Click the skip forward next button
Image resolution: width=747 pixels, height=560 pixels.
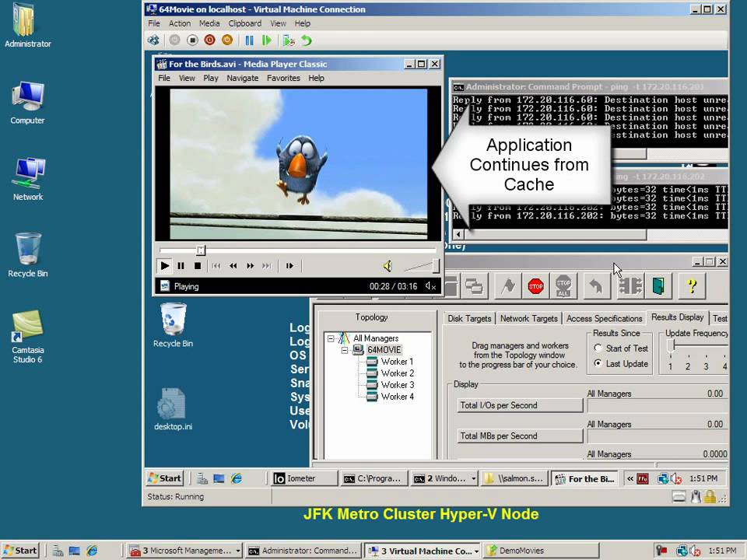pyautogui.click(x=266, y=266)
